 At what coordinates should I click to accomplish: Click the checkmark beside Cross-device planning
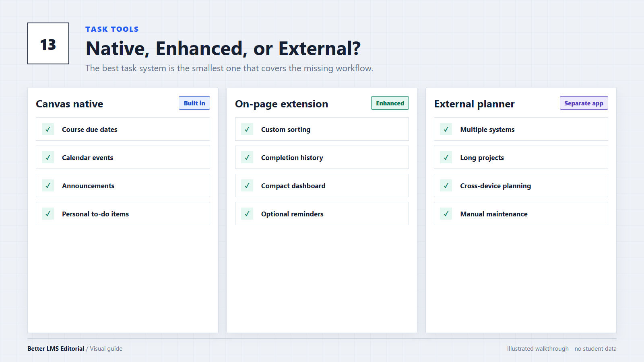pyautogui.click(x=446, y=185)
